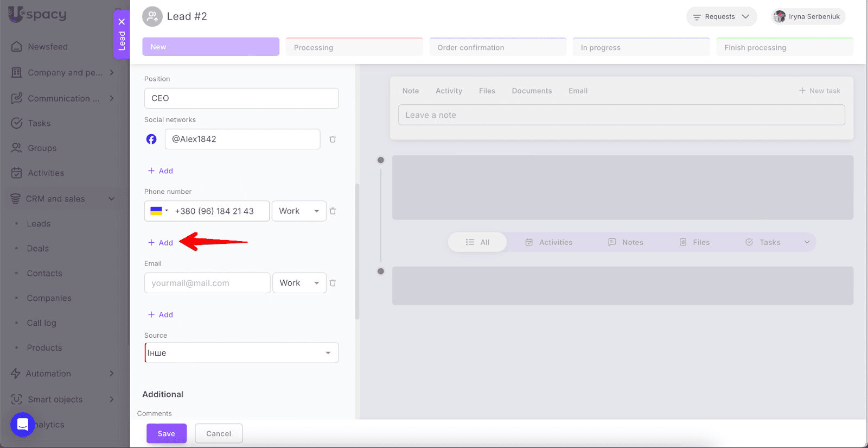Click the lead avatar icon in header
Viewport: 868px width, 448px height.
click(152, 17)
